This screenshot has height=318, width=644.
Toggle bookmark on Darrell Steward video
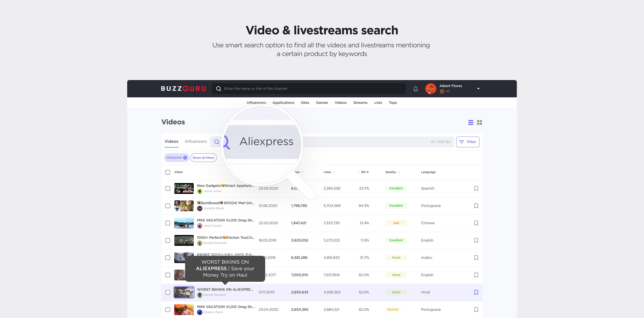point(476,292)
